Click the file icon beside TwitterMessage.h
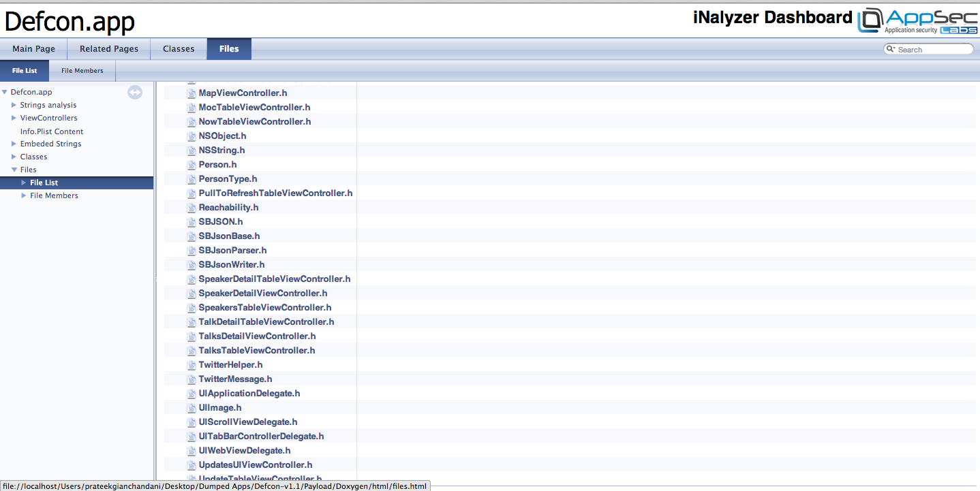 click(x=192, y=379)
